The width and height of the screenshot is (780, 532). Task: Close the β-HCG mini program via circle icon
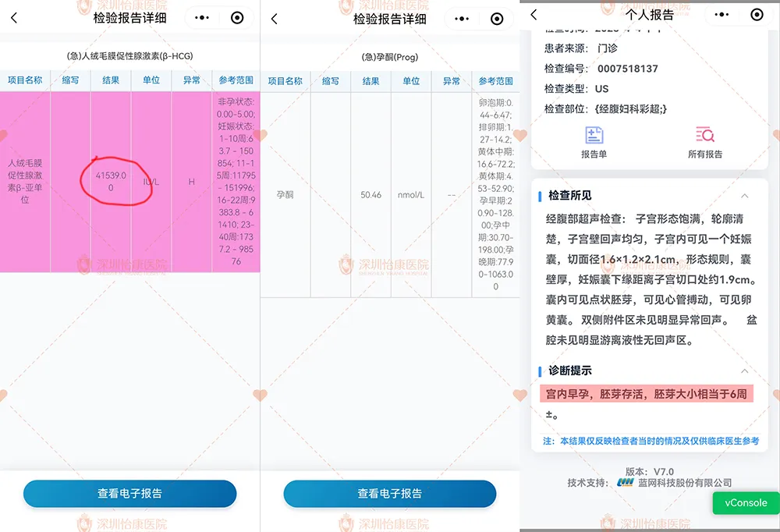[237, 18]
